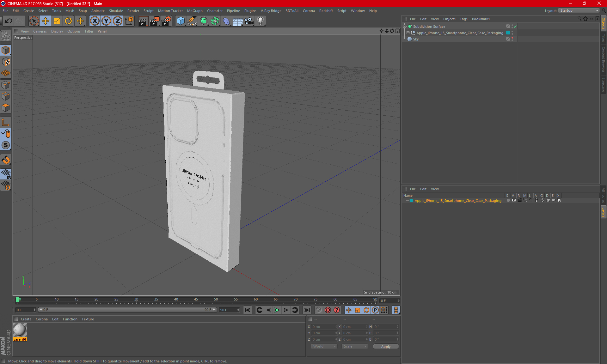Image resolution: width=607 pixels, height=364 pixels.
Task: Open the vertical Layers tab
Action: (x=603, y=212)
